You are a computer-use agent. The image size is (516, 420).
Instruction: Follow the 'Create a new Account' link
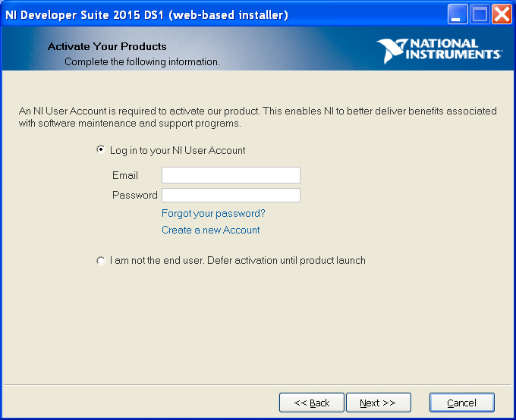pos(210,230)
